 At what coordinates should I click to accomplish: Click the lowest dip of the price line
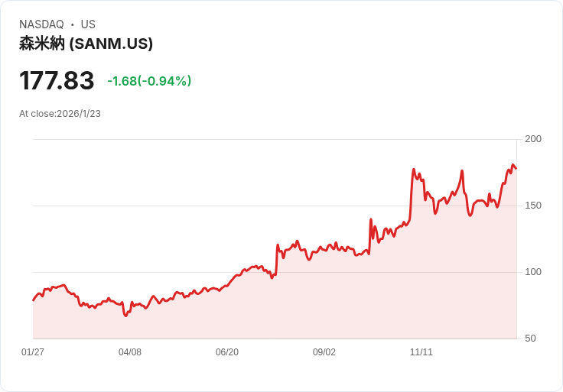pyautogui.click(x=125, y=315)
